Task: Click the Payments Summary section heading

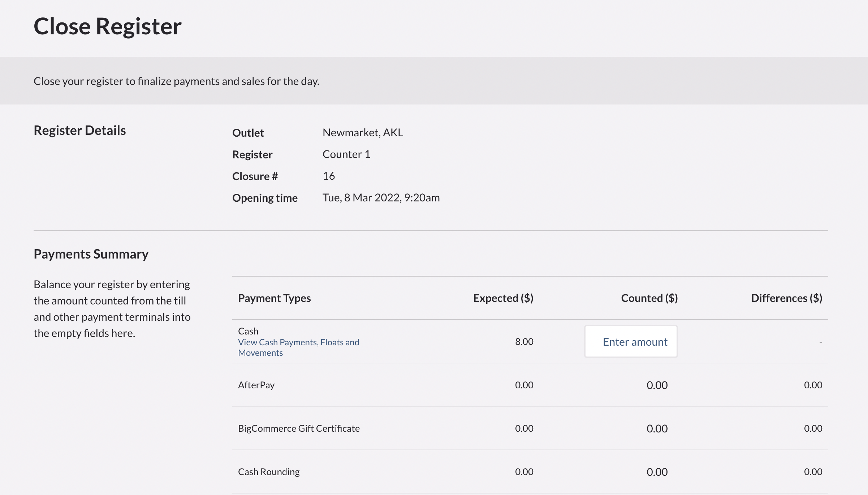Action: point(91,254)
